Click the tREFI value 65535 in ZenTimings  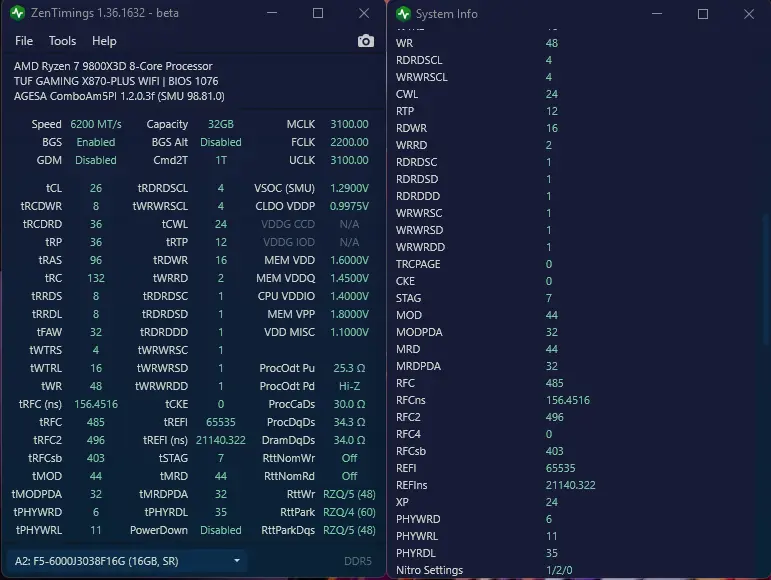221,422
